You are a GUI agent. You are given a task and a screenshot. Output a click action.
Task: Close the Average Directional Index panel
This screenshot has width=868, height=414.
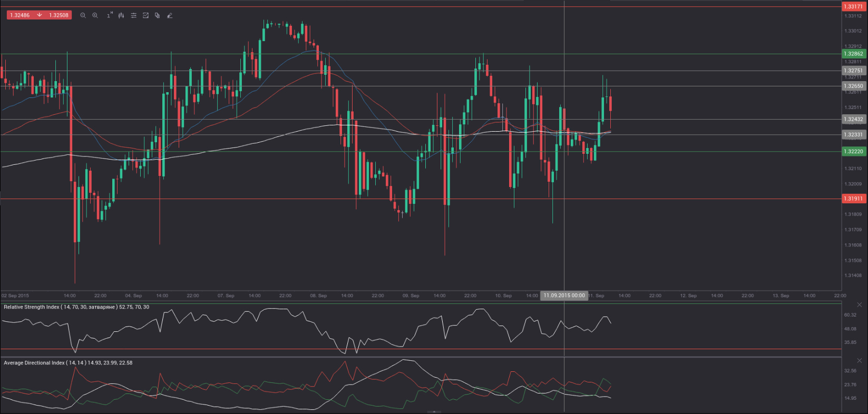[859, 361]
